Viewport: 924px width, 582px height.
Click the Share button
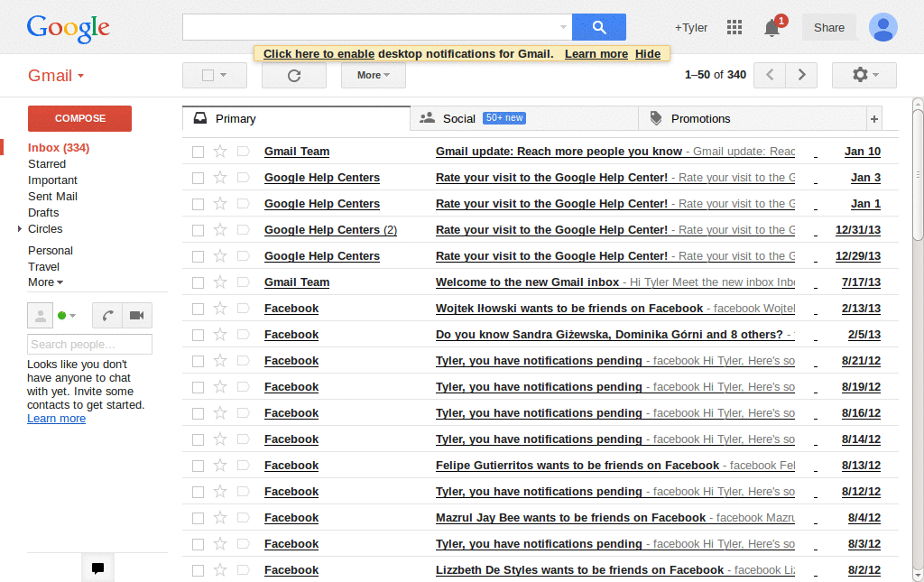click(x=829, y=28)
